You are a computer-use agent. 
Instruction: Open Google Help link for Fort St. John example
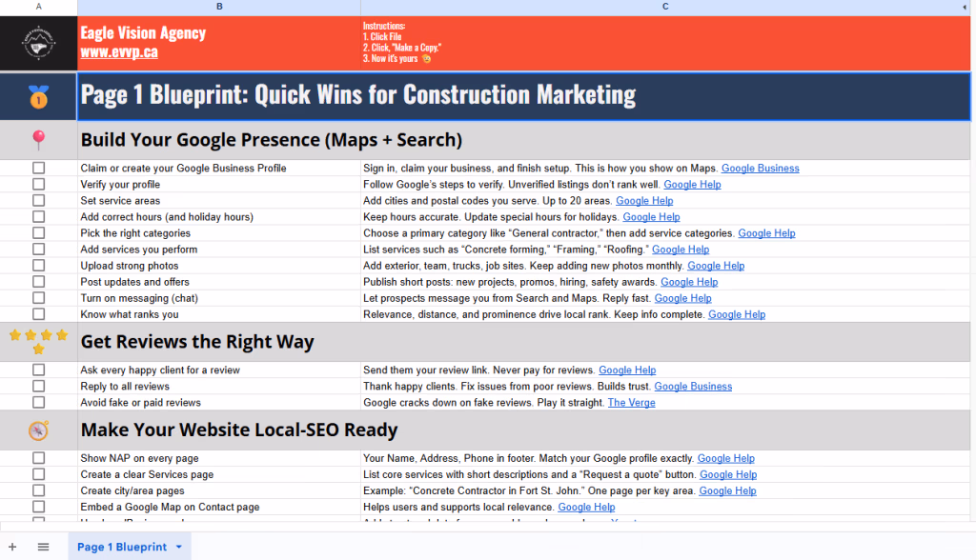coord(727,490)
